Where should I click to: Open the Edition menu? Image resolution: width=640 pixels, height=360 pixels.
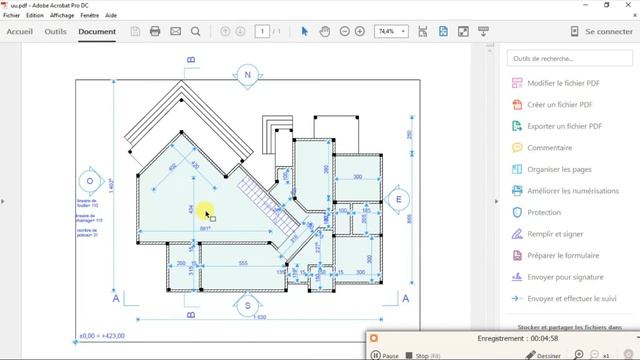tap(35, 16)
